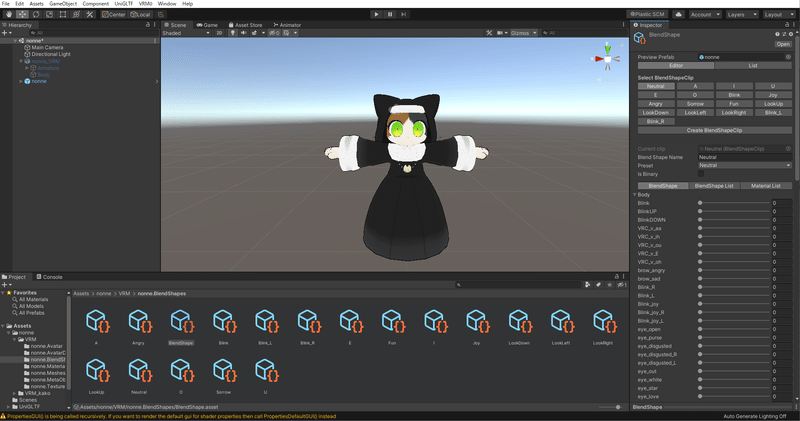Select the Move tool
The height and width of the screenshot is (421, 800).
22,14
